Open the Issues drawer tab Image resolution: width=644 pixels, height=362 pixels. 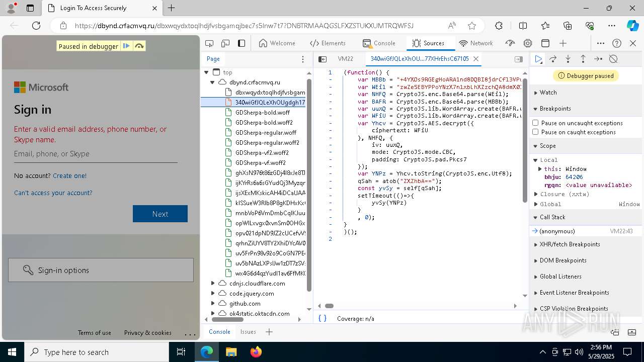click(248, 332)
